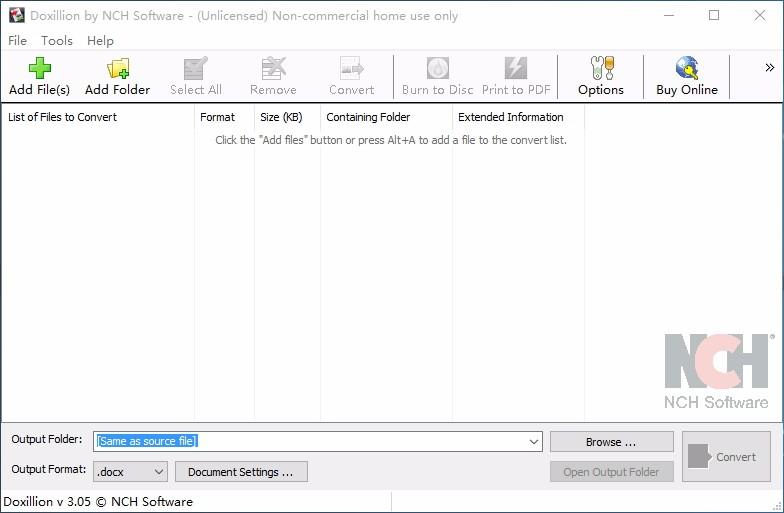This screenshot has height=513, width=784.
Task: Click the Add Folder toolbar icon
Action: (x=118, y=68)
